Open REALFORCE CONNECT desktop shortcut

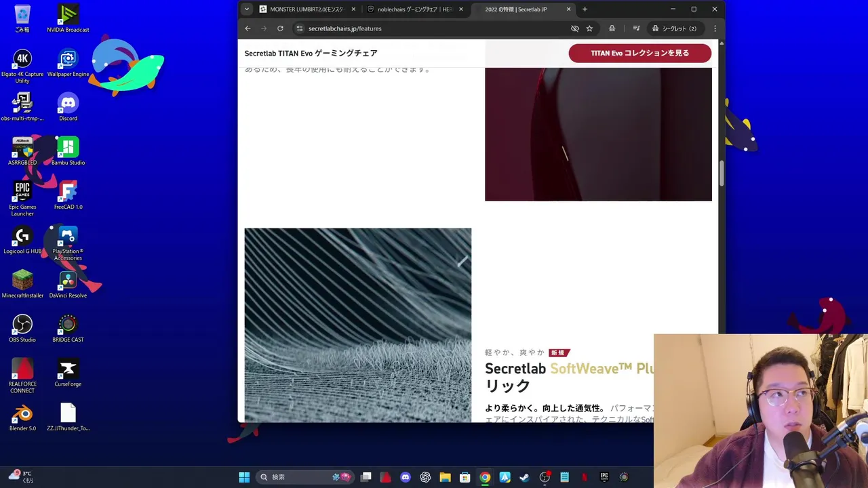tap(22, 375)
